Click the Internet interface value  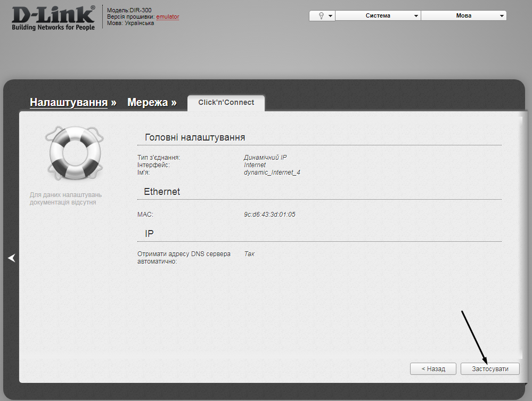click(x=255, y=165)
